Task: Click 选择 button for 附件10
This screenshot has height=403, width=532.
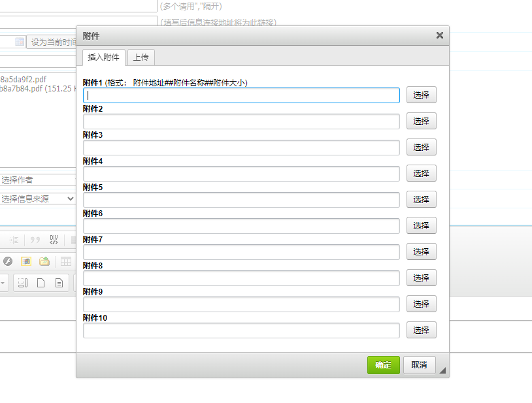Action: click(422, 330)
